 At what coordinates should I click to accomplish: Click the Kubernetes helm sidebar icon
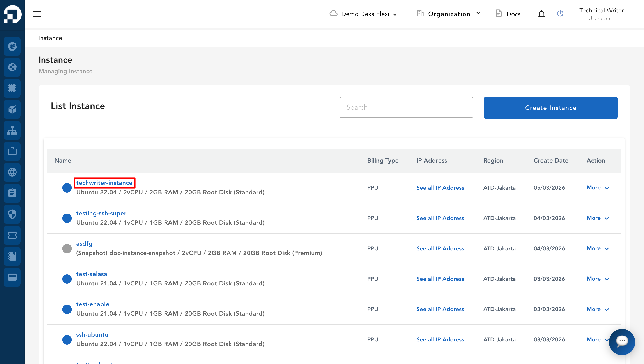pos(12,46)
